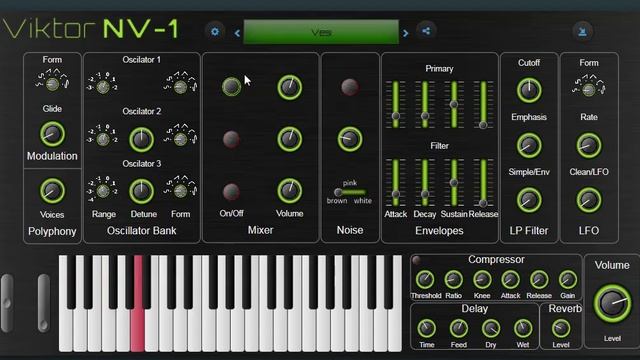The height and width of the screenshot is (360, 640).
Task: Click the Viktor NV-1 logo
Action: coord(91,29)
